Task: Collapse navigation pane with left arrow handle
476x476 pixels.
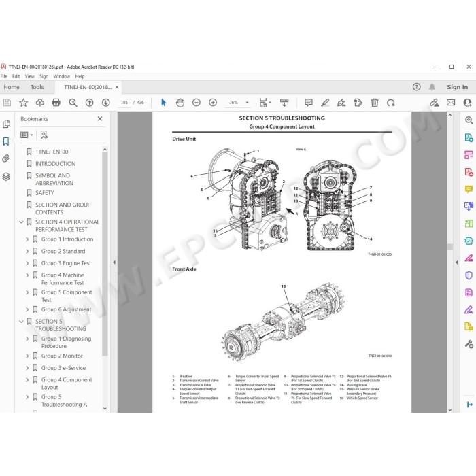Action: 114,262
